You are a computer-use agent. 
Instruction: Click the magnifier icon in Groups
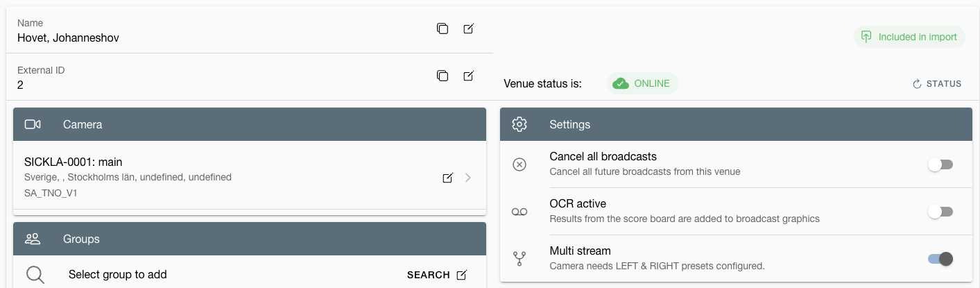coord(35,275)
